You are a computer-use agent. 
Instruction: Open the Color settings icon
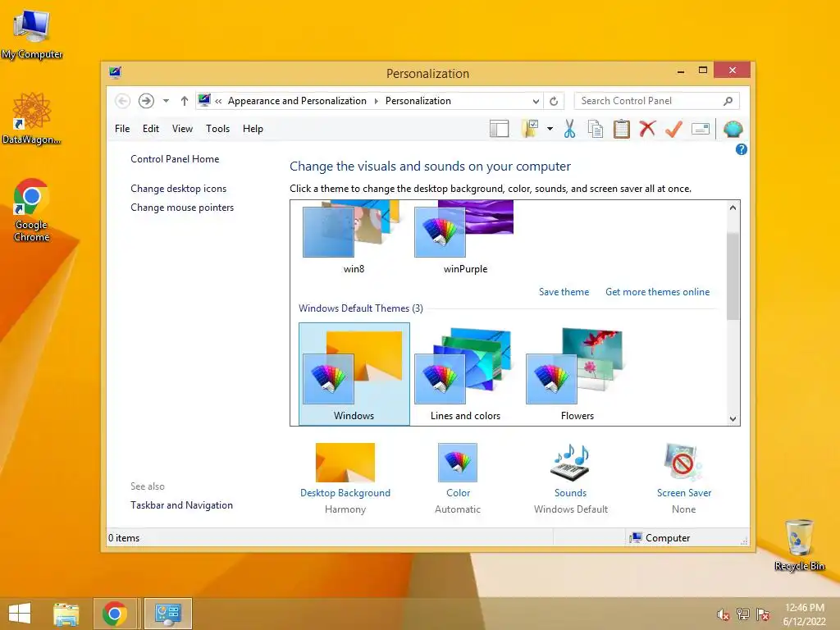(x=458, y=463)
